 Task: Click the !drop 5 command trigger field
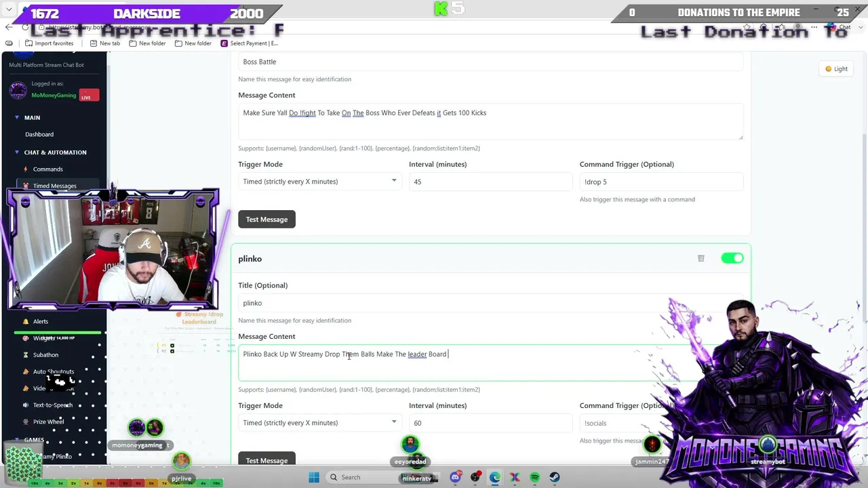click(x=661, y=182)
